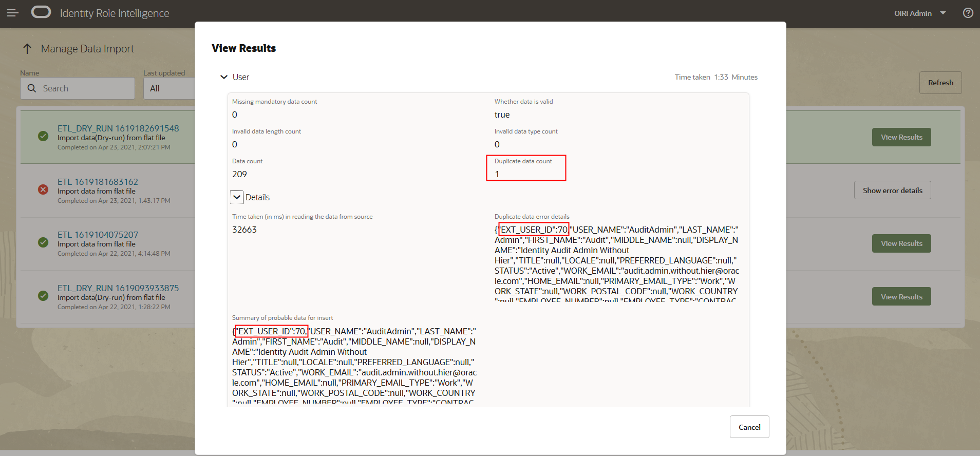
Task: Select the Duplicate data count value 1
Action: click(497, 174)
